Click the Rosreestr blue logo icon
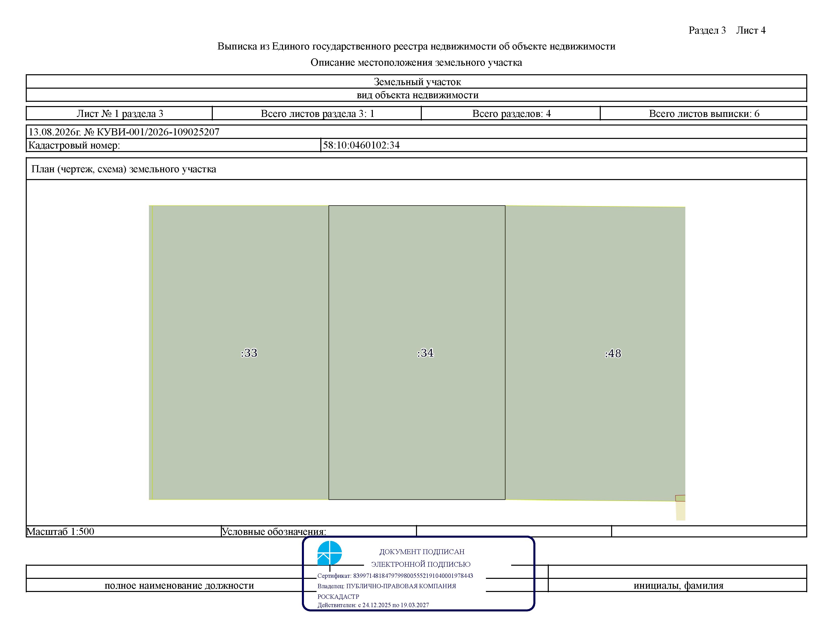 coord(329,553)
